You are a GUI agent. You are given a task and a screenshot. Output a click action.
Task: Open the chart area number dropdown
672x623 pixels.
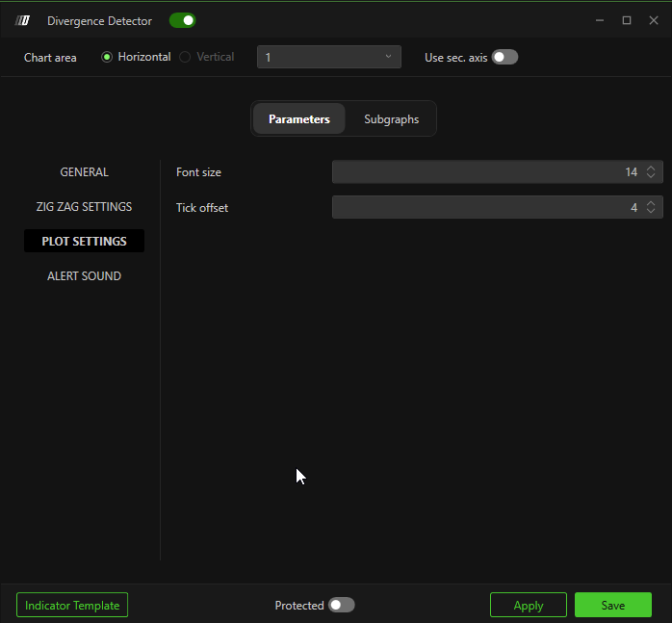[x=329, y=57]
